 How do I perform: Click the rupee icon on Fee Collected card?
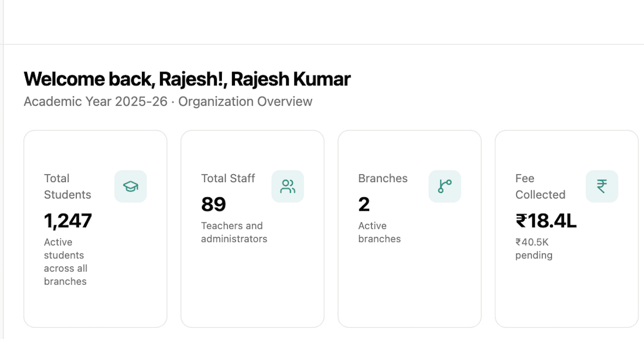pyautogui.click(x=602, y=187)
